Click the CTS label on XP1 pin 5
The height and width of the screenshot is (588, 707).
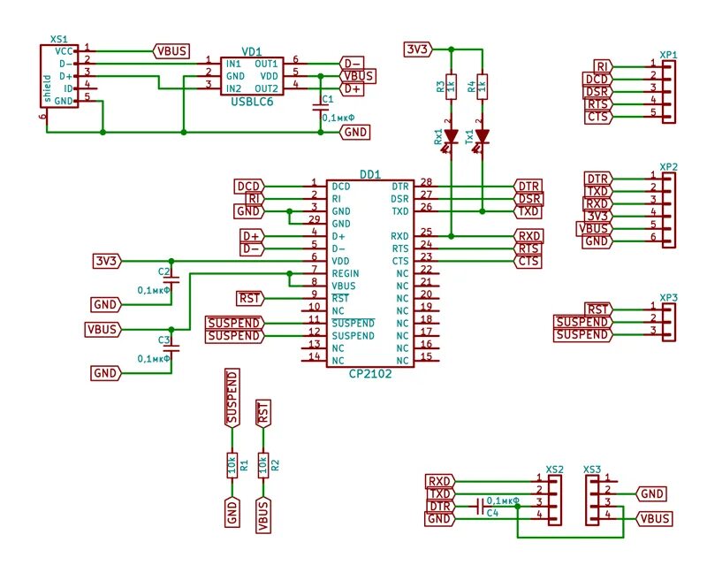[x=598, y=117]
